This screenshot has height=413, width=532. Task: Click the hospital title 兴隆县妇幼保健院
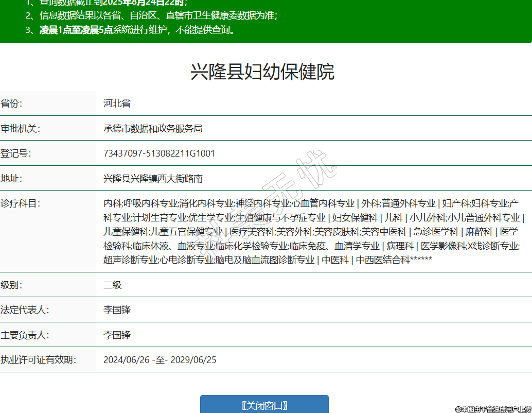tap(262, 72)
